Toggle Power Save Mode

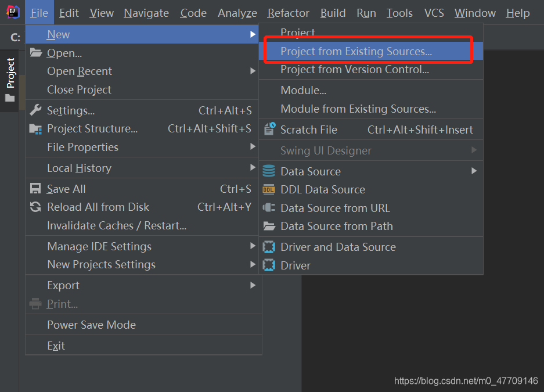pyautogui.click(x=91, y=325)
